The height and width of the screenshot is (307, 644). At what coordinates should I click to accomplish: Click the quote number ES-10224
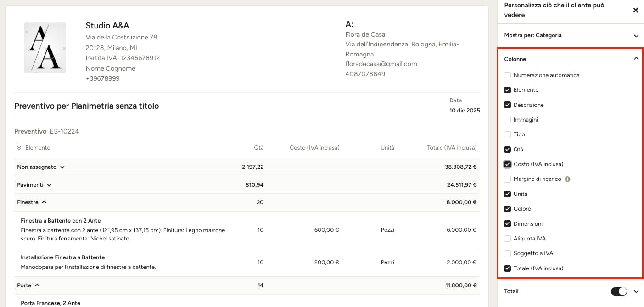(x=64, y=131)
